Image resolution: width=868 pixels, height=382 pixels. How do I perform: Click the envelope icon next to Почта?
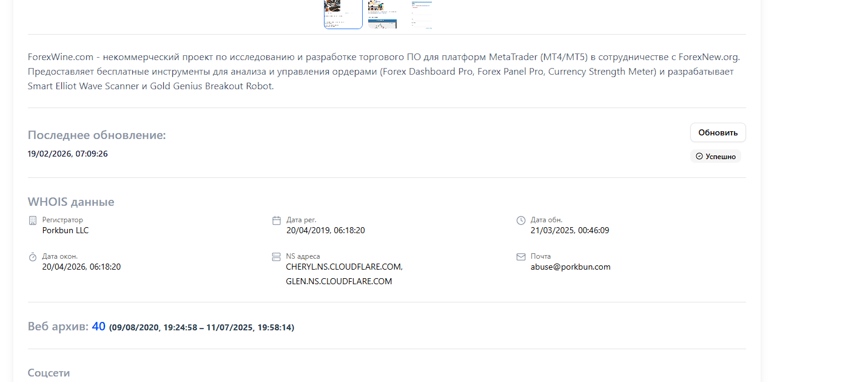click(x=520, y=257)
